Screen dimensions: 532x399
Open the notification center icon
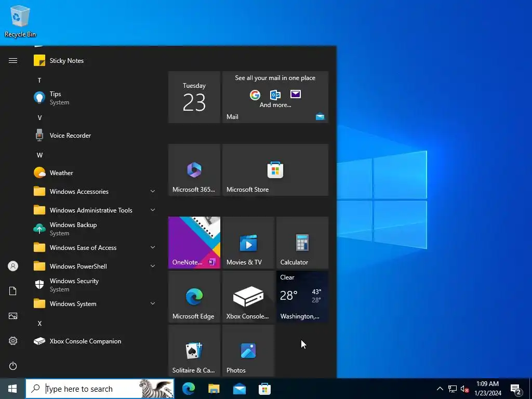tap(516, 389)
